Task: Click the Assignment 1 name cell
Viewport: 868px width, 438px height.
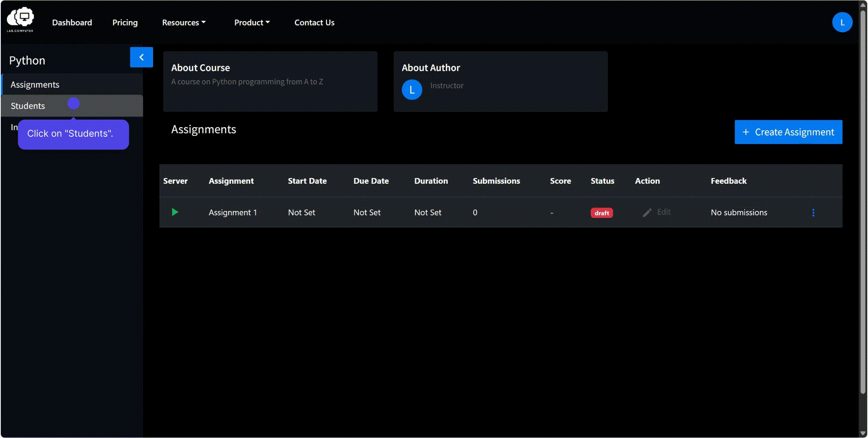Action: 233,213
